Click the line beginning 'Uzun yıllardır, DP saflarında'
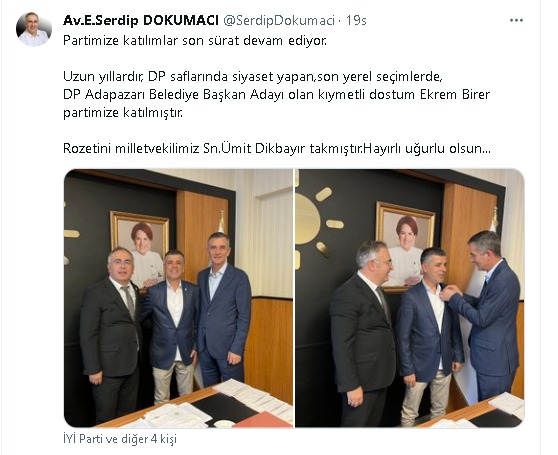558x455 pixels. [253, 76]
